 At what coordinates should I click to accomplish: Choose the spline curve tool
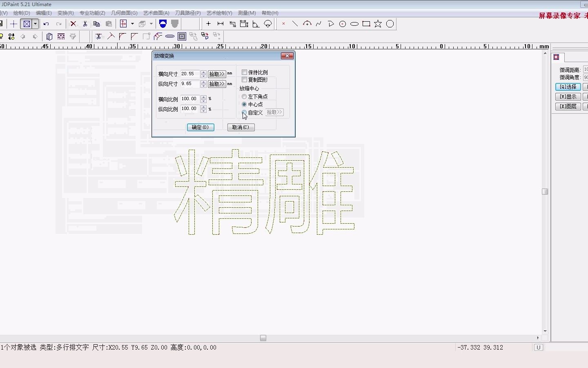(319, 24)
